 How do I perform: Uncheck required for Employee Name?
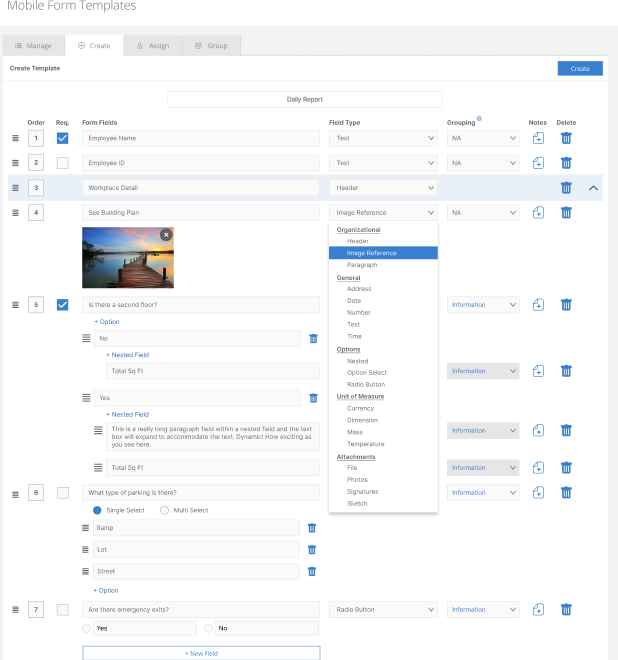62,138
